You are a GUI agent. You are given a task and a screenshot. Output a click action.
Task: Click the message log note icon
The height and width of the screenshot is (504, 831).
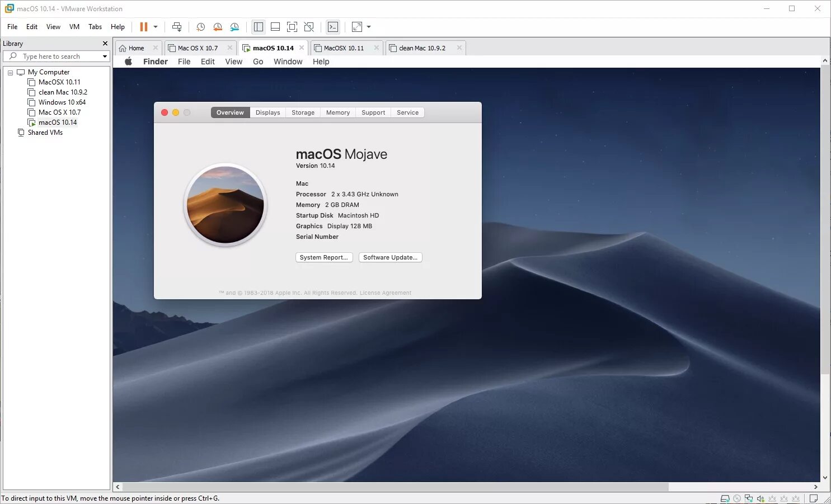[x=814, y=498]
